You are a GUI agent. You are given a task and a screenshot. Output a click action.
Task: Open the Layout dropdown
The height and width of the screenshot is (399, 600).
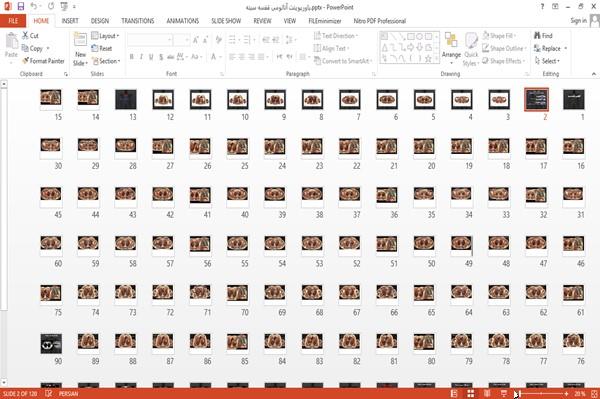click(106, 36)
